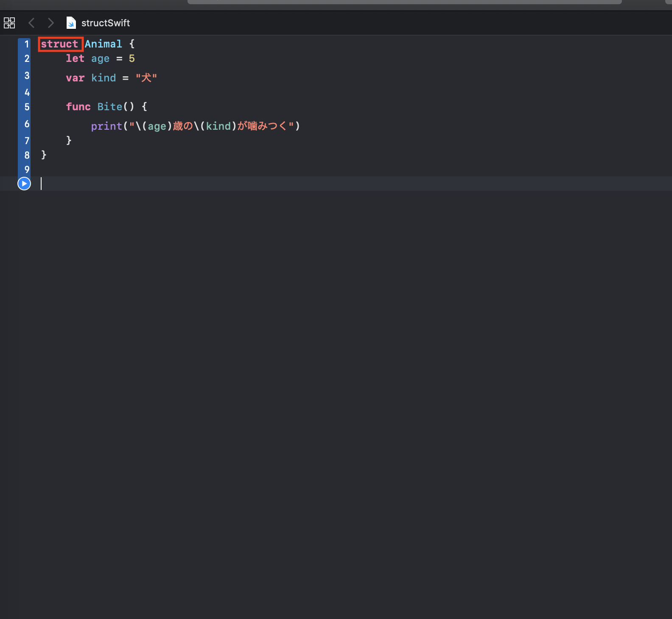Click the let keyword on line 2
Image resolution: width=672 pixels, height=619 pixels.
75,59
